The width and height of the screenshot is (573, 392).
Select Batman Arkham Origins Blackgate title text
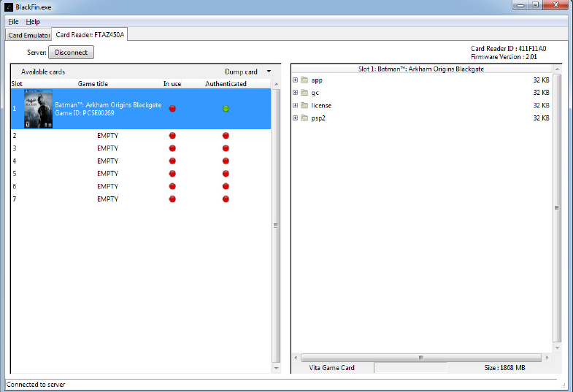108,105
